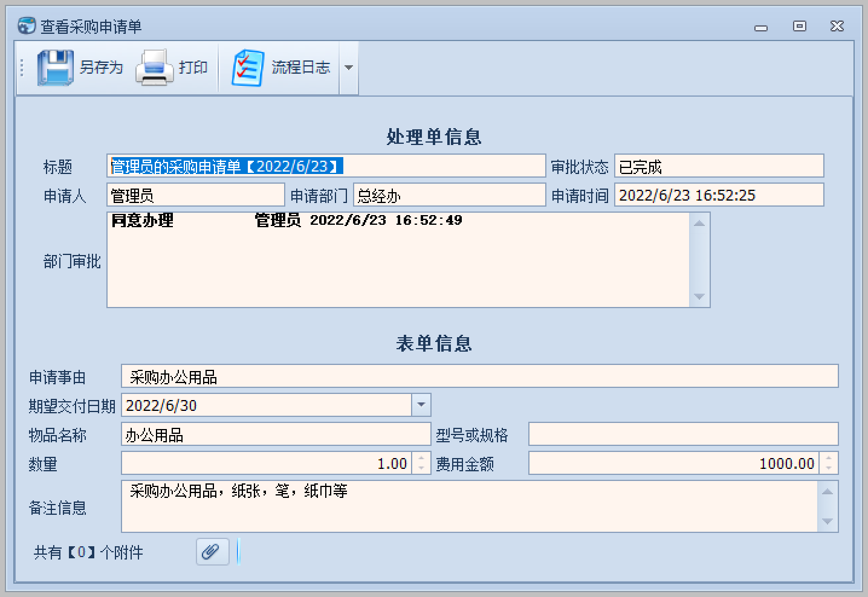Open the expected delivery date (期望交付日期) dropdown

pos(421,405)
